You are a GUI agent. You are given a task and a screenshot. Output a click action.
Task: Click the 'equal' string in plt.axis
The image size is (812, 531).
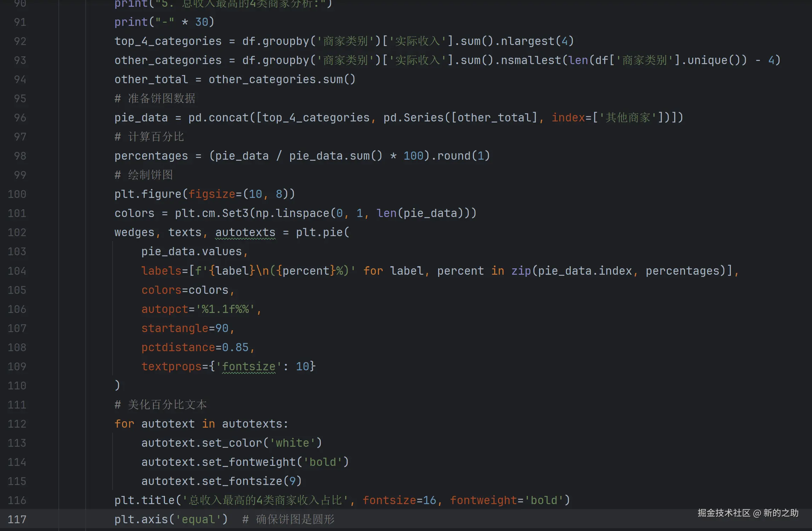(198, 519)
